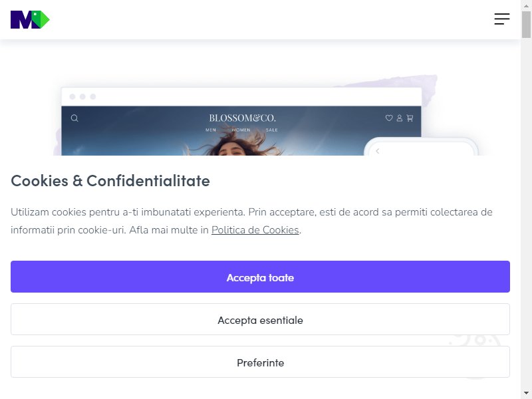Select the MEN menu item in mockup
Image resolution: width=532 pixels, height=399 pixels.
click(211, 130)
